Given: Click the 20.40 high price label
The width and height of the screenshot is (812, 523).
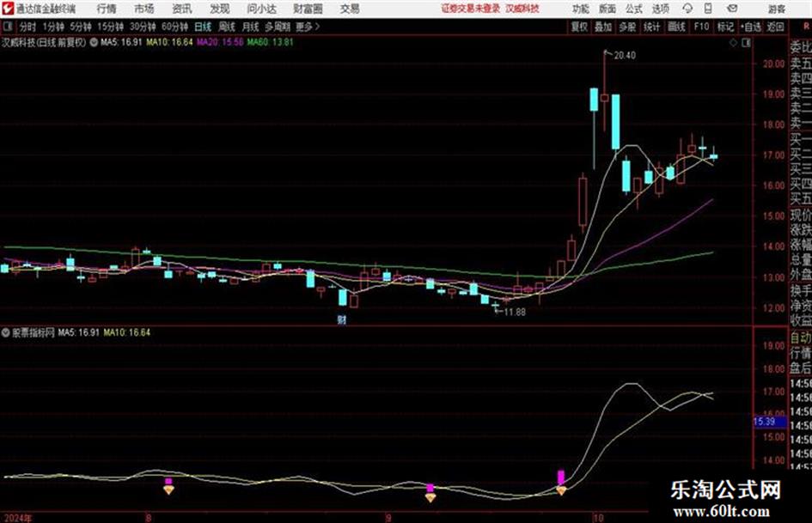Looking at the screenshot, I should point(625,56).
